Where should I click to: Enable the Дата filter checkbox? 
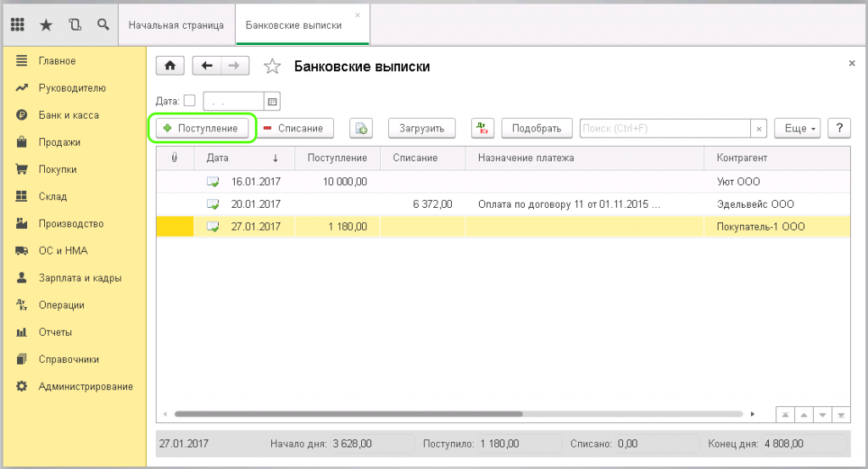coord(189,100)
